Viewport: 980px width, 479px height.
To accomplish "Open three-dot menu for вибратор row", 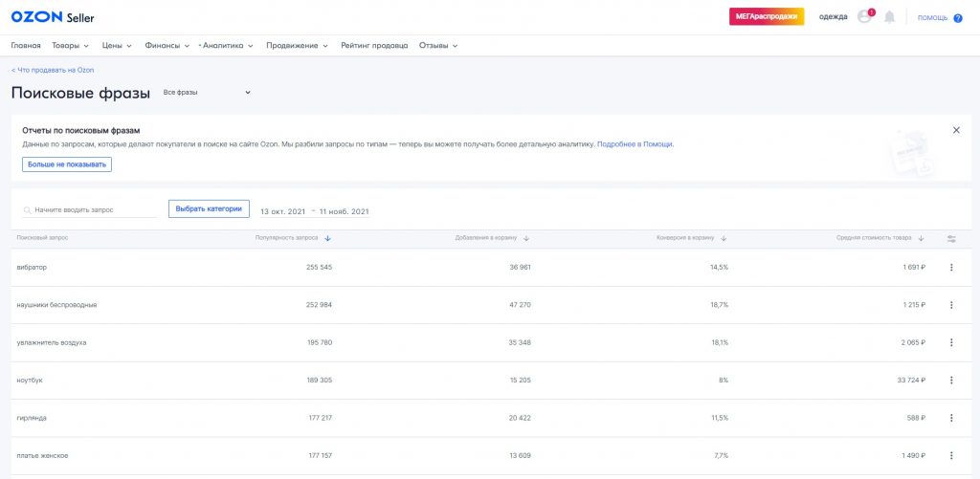I will click(951, 268).
